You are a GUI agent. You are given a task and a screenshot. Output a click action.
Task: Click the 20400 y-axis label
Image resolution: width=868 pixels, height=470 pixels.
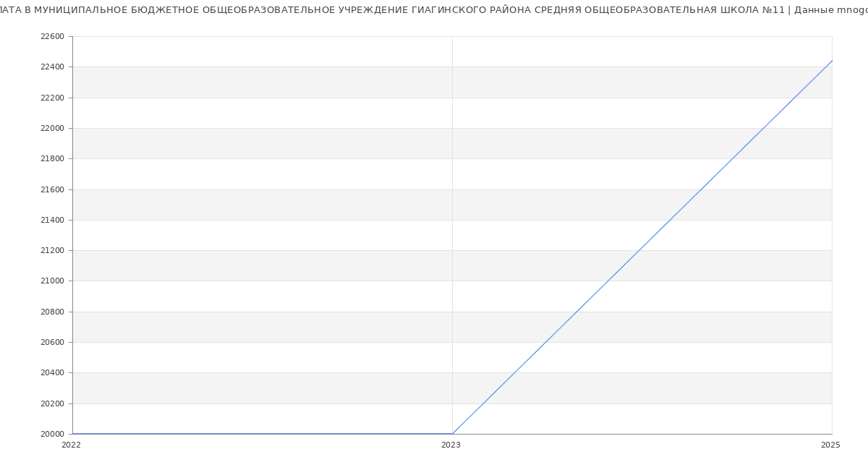(52, 373)
